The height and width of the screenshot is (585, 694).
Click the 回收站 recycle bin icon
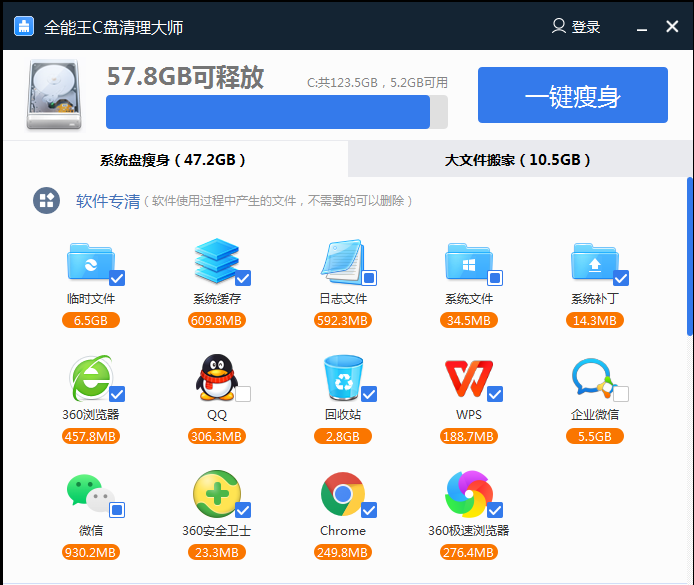pos(342,379)
